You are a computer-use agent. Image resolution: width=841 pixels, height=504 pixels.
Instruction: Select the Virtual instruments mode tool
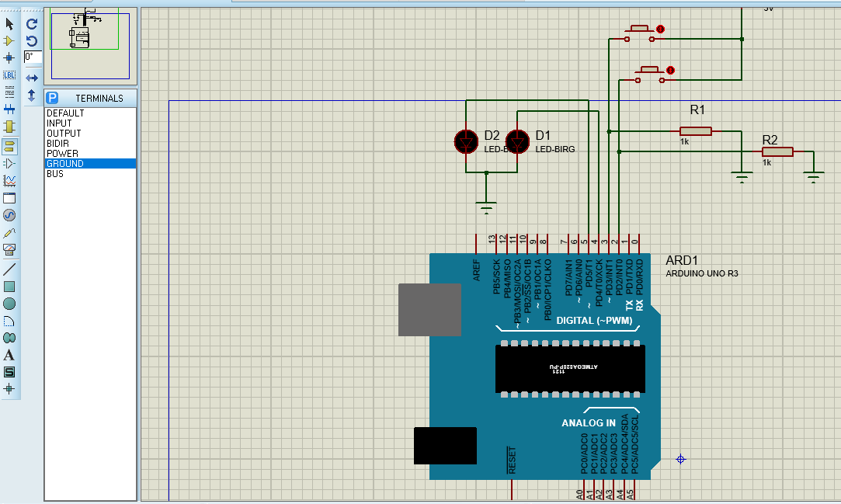pos(9,249)
